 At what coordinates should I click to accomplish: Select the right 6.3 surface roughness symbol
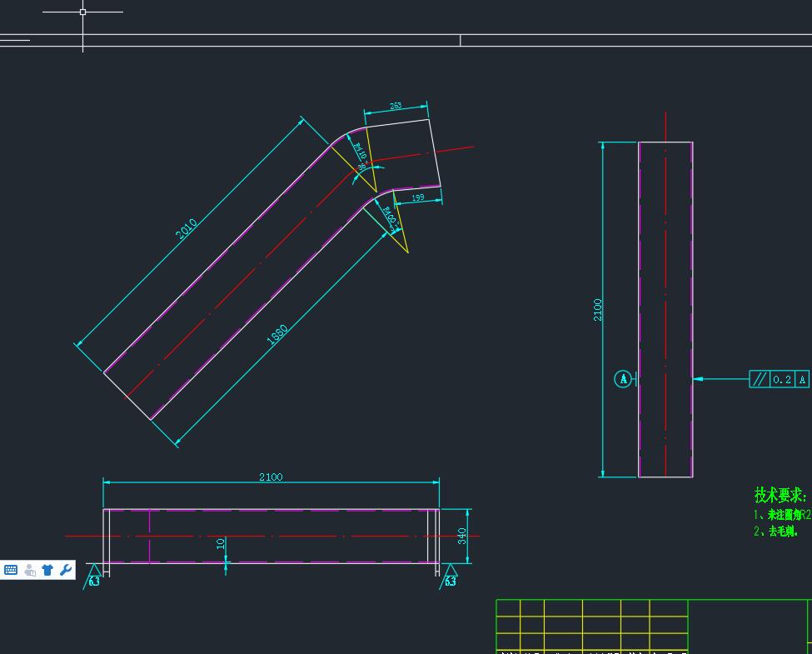coord(450,576)
